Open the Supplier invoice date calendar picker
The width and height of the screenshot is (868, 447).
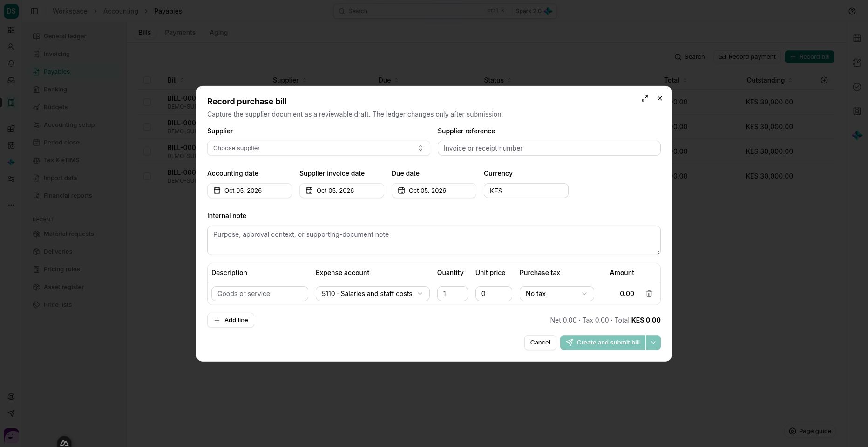tap(342, 191)
